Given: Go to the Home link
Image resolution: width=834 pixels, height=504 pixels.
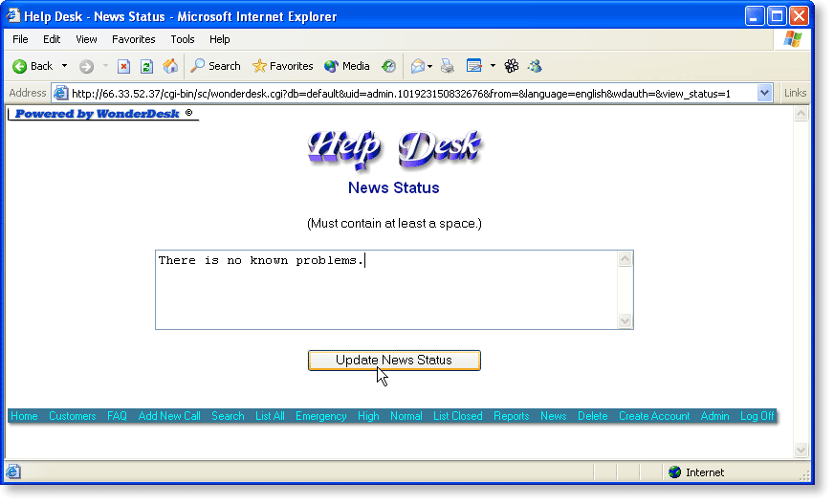Looking at the screenshot, I should coord(25,416).
